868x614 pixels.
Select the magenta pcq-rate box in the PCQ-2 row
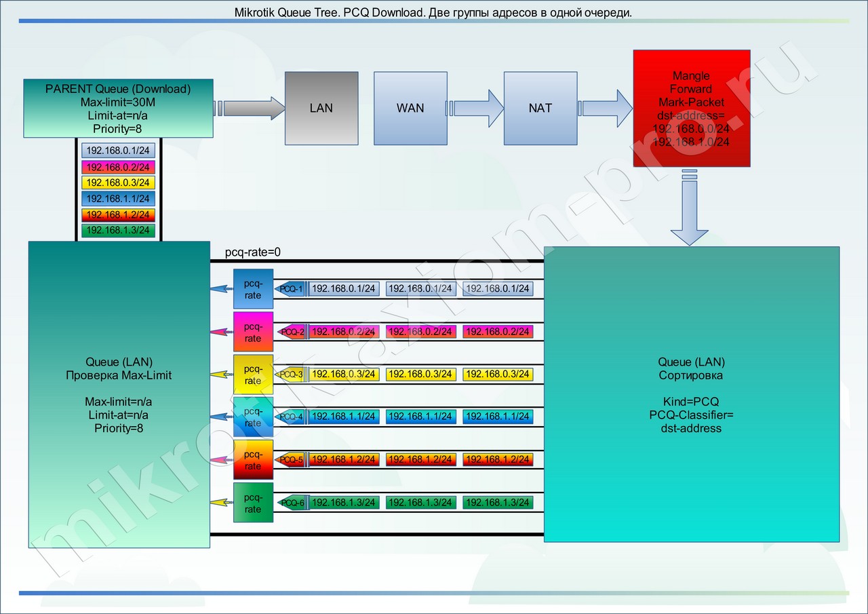[253, 332]
